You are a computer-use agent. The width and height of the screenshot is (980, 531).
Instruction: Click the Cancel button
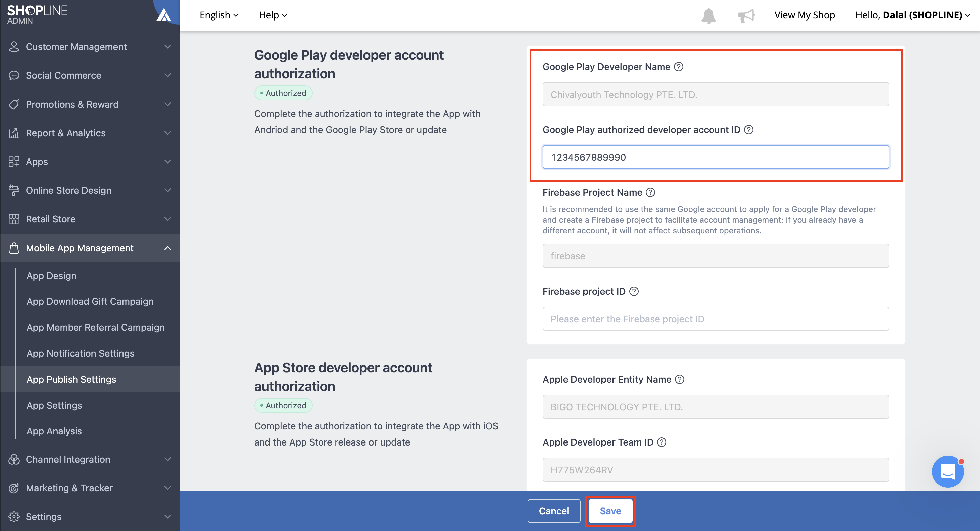(x=553, y=510)
